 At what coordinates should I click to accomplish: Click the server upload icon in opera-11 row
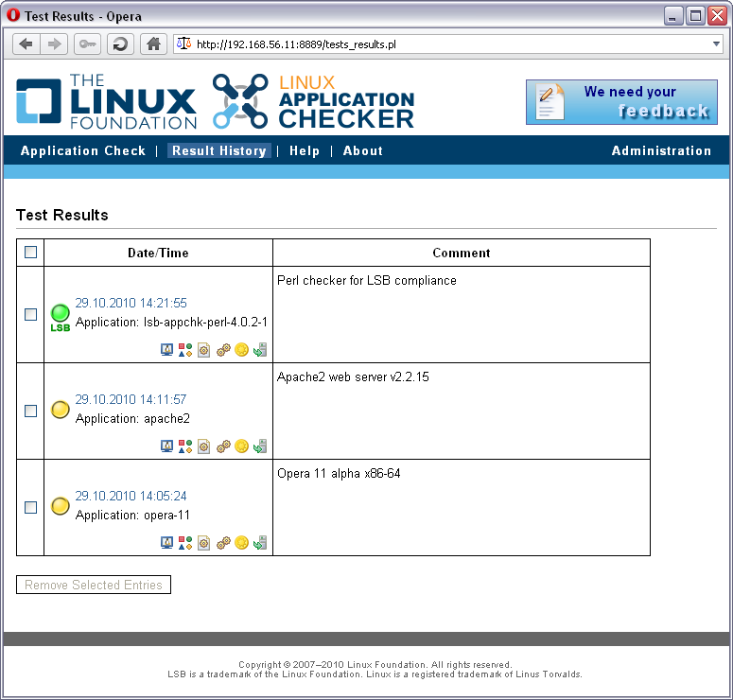click(x=260, y=542)
